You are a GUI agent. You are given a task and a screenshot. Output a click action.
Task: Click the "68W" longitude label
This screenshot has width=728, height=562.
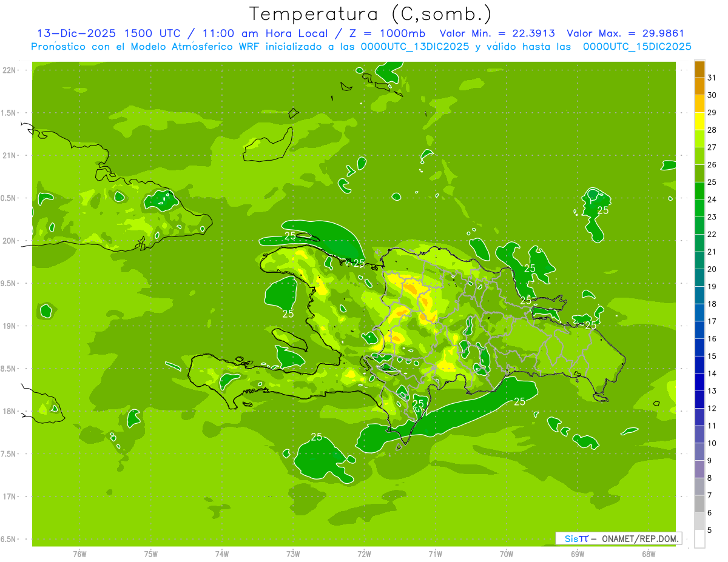click(x=649, y=554)
